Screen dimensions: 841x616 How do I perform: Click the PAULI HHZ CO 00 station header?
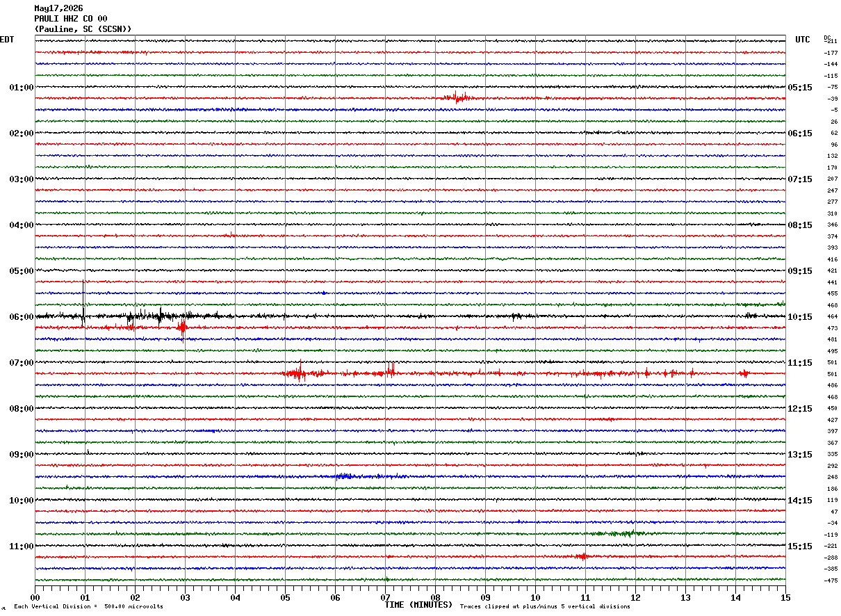pyautogui.click(x=71, y=19)
